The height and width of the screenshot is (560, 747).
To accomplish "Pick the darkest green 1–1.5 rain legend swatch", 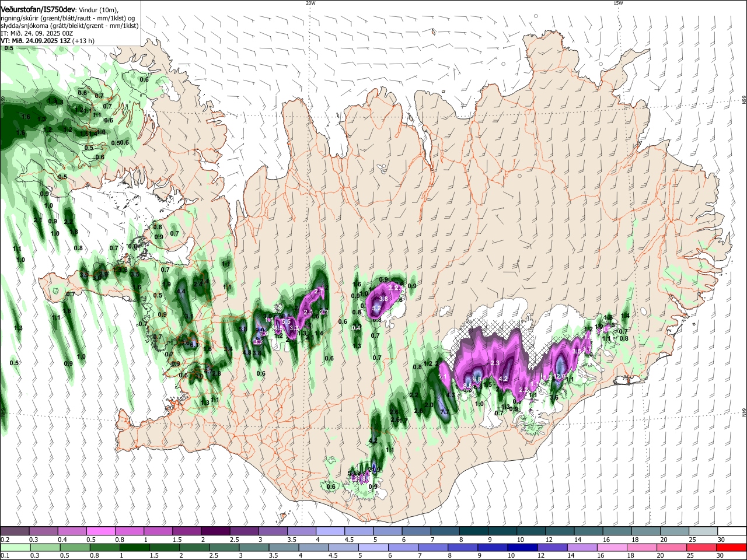I will [134, 547].
